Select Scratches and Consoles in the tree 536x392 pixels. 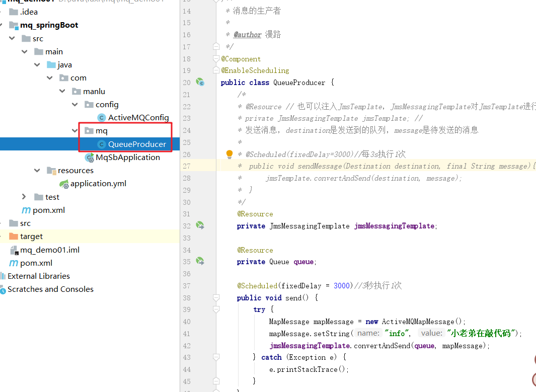[50, 289]
